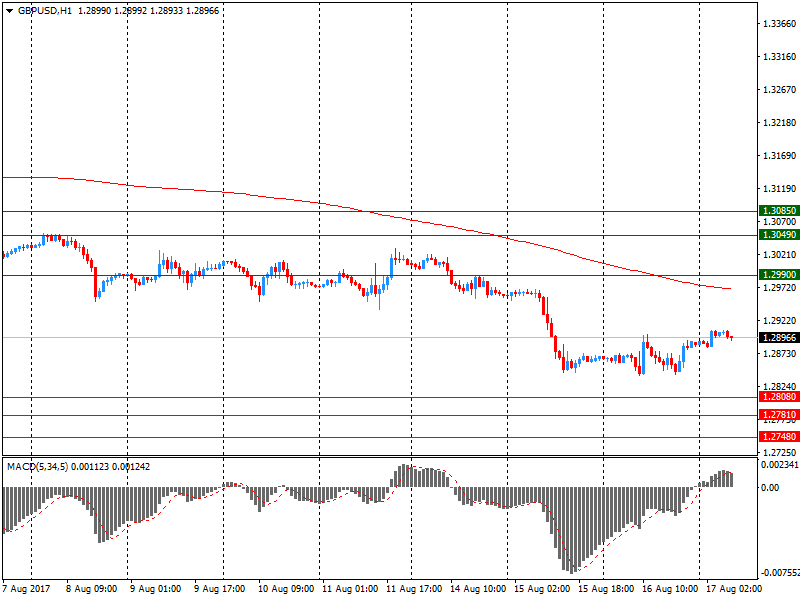This screenshot has height=600, width=800.
Task: Click the MACD scale value -0.007552
Action: pos(779,573)
